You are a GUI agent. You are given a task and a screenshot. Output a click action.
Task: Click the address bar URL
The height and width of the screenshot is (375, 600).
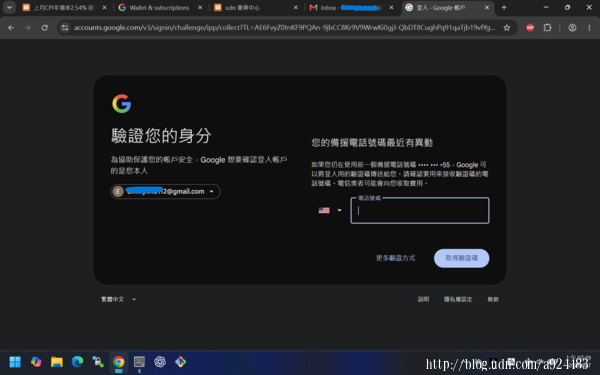pos(284,28)
